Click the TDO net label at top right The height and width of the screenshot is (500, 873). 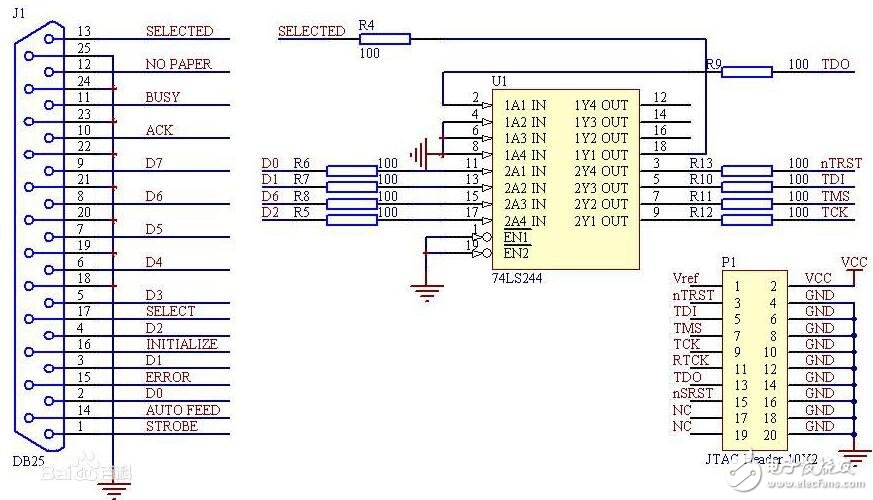point(834,65)
